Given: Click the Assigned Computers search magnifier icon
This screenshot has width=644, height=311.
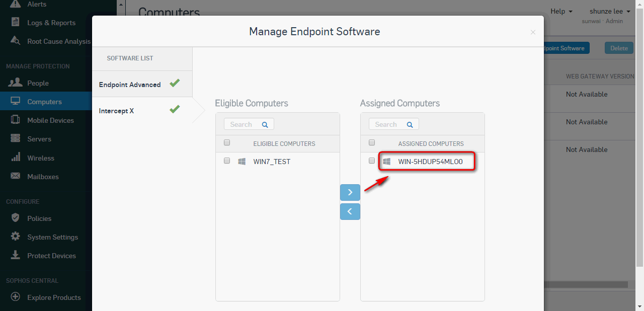Looking at the screenshot, I should [x=410, y=124].
